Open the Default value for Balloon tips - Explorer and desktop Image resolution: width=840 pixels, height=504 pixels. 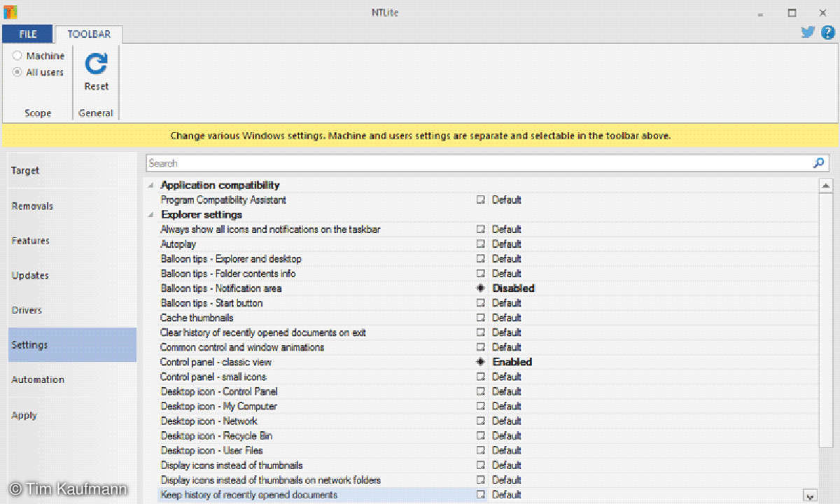(x=506, y=259)
